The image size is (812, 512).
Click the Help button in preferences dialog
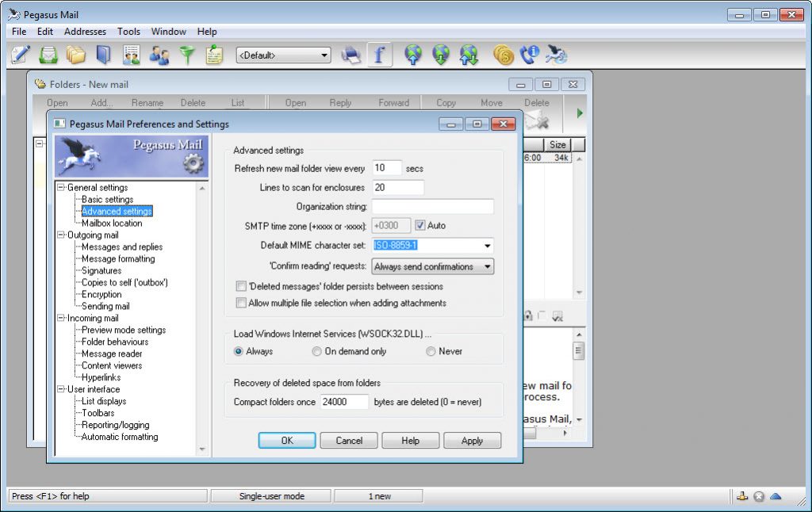(x=411, y=441)
